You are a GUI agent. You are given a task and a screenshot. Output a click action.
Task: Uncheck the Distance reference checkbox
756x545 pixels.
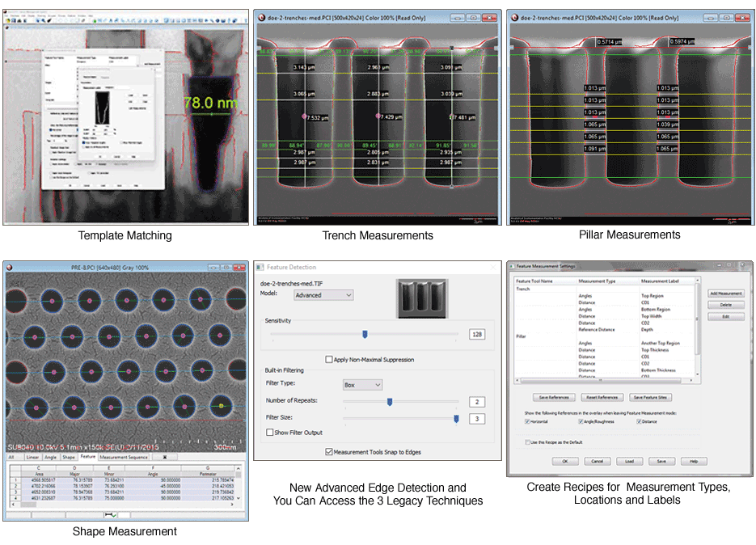(x=639, y=421)
